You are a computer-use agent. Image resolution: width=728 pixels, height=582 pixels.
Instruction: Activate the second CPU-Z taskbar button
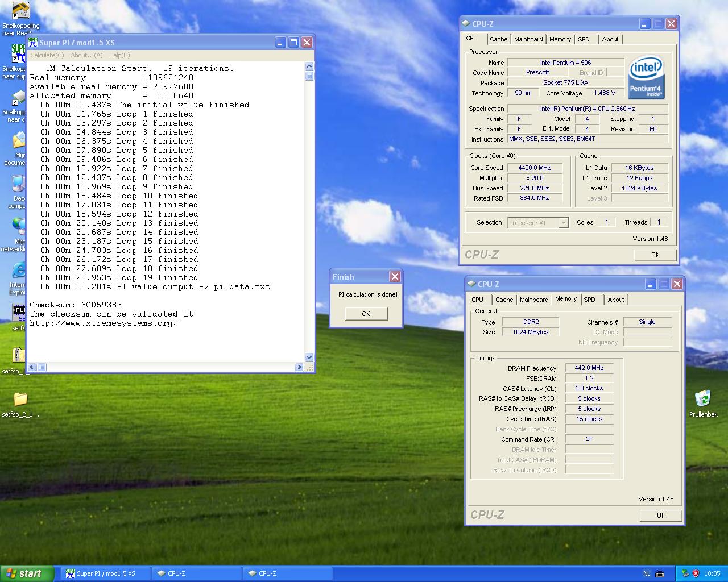[x=288, y=573]
